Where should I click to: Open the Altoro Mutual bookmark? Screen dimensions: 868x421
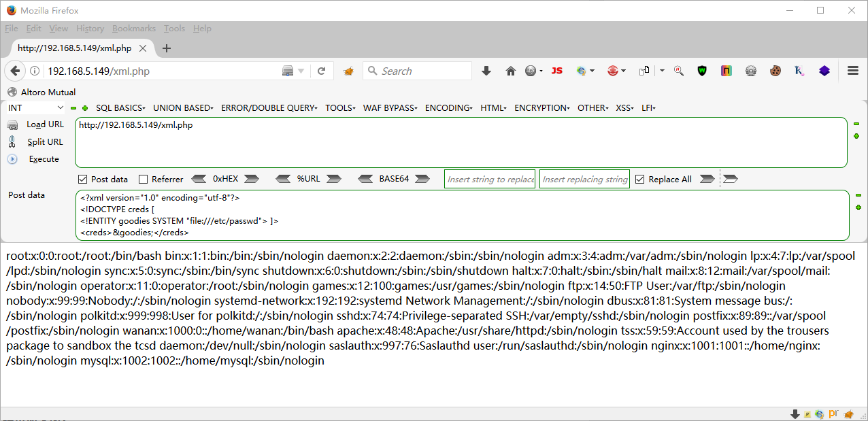[x=41, y=92]
